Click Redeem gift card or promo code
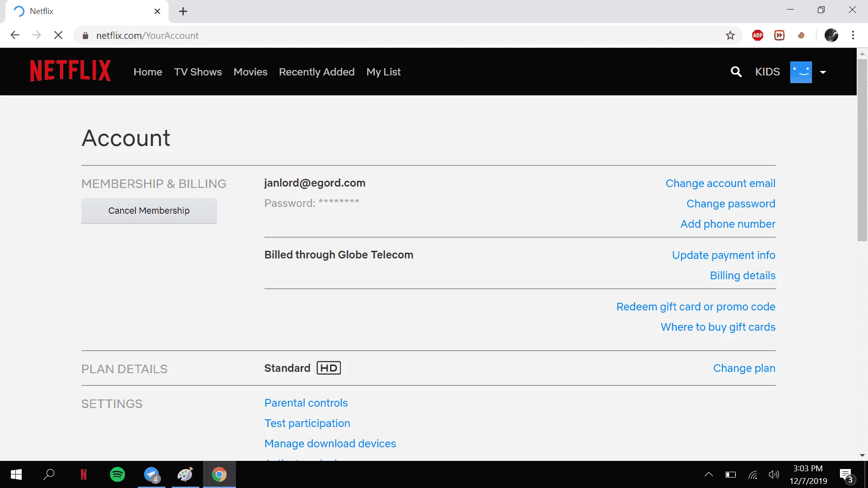 point(696,307)
